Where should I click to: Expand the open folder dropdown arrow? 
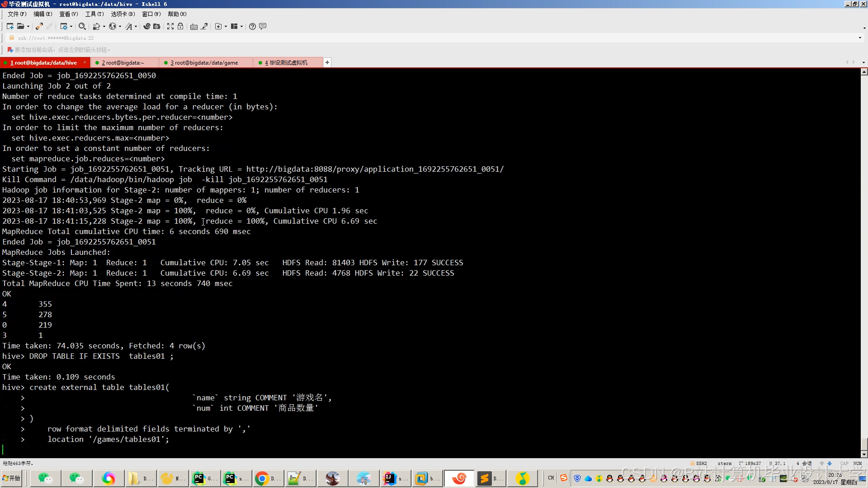[x=28, y=27]
